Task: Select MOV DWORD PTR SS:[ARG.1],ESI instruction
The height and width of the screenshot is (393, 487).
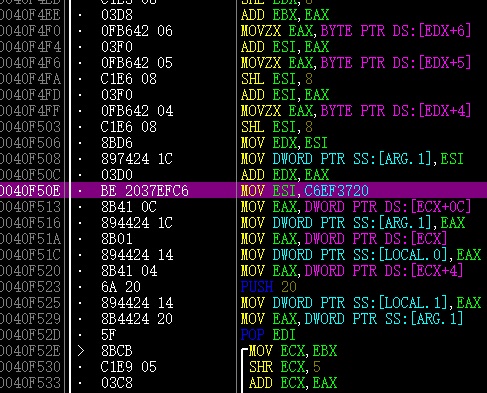Action: click(x=352, y=159)
